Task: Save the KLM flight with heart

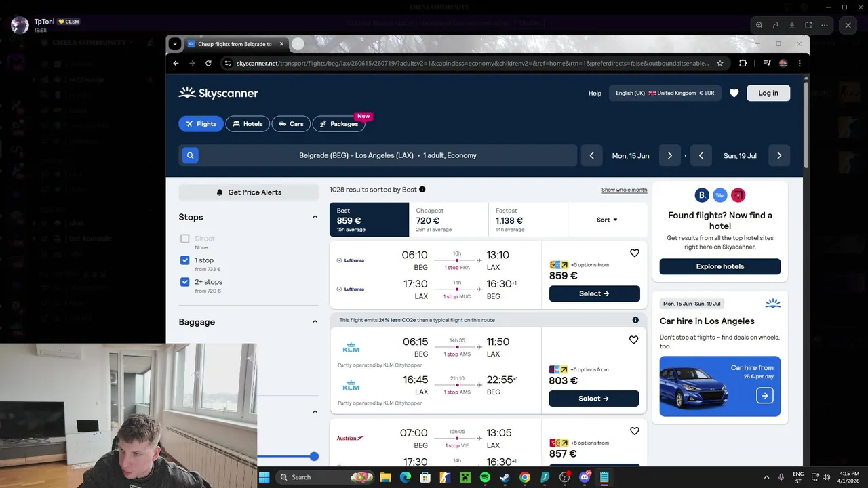Action: tap(634, 340)
